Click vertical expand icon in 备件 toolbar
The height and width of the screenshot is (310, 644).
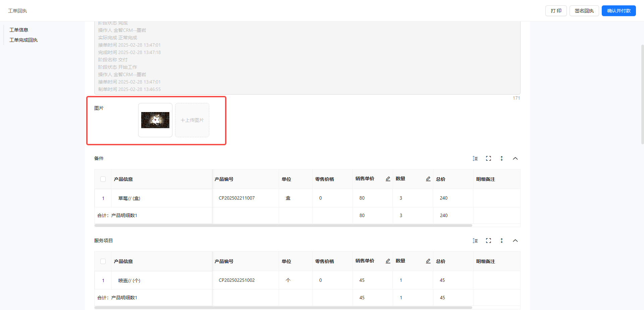[502, 158]
